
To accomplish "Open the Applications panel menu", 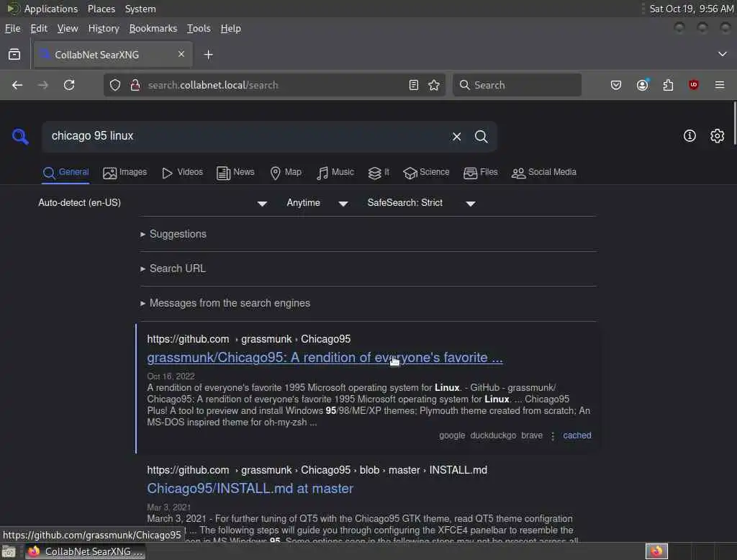I will click(x=43, y=9).
